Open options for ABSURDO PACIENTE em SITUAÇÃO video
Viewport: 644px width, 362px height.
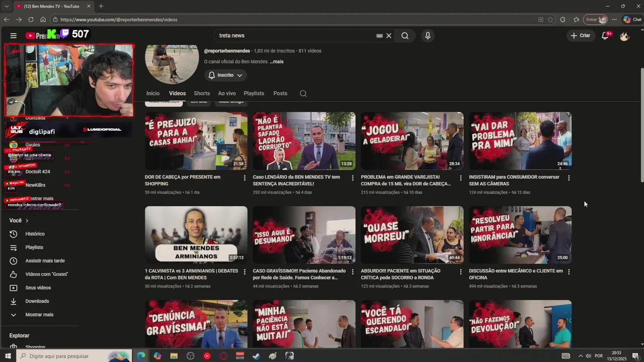pos(461,271)
